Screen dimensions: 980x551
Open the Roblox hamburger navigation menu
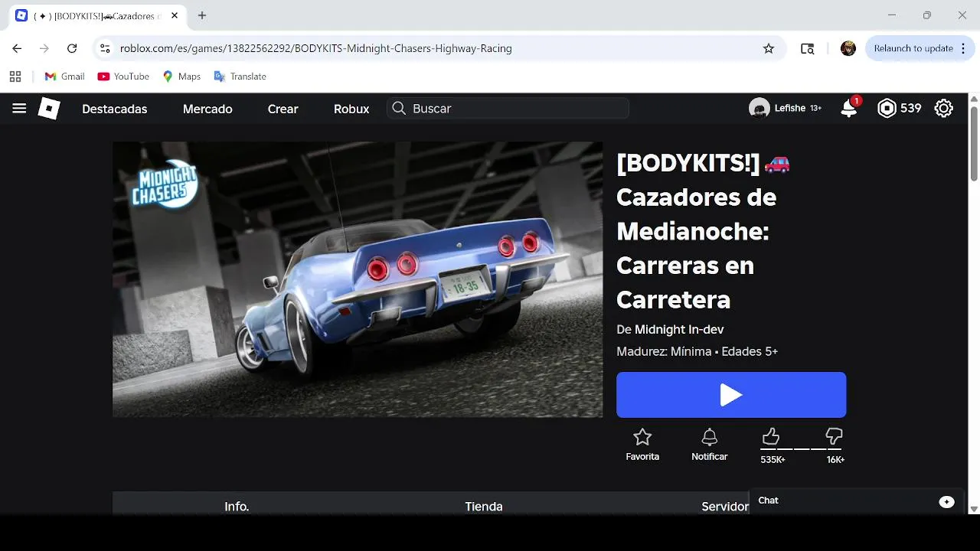(x=19, y=109)
